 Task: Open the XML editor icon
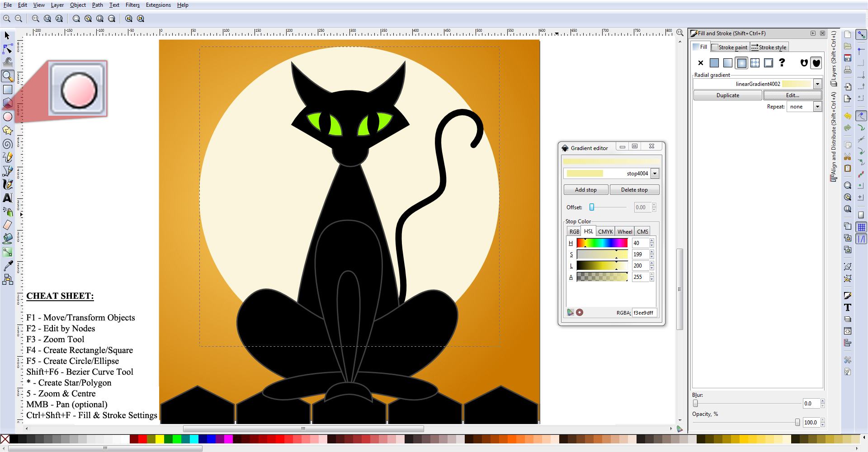tap(848, 331)
